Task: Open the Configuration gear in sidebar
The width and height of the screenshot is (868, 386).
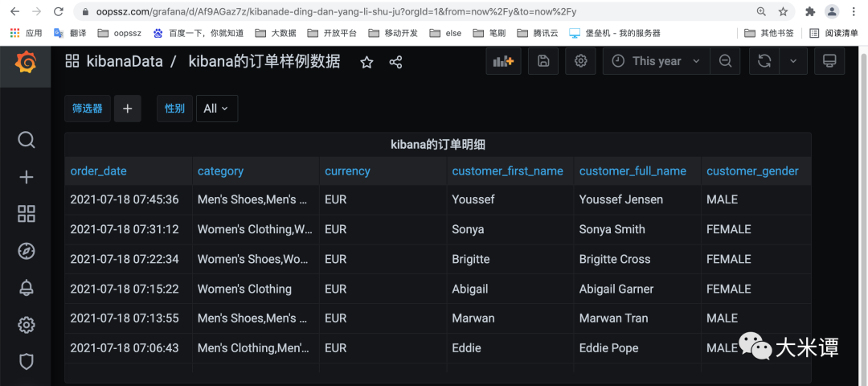Action: coord(26,325)
